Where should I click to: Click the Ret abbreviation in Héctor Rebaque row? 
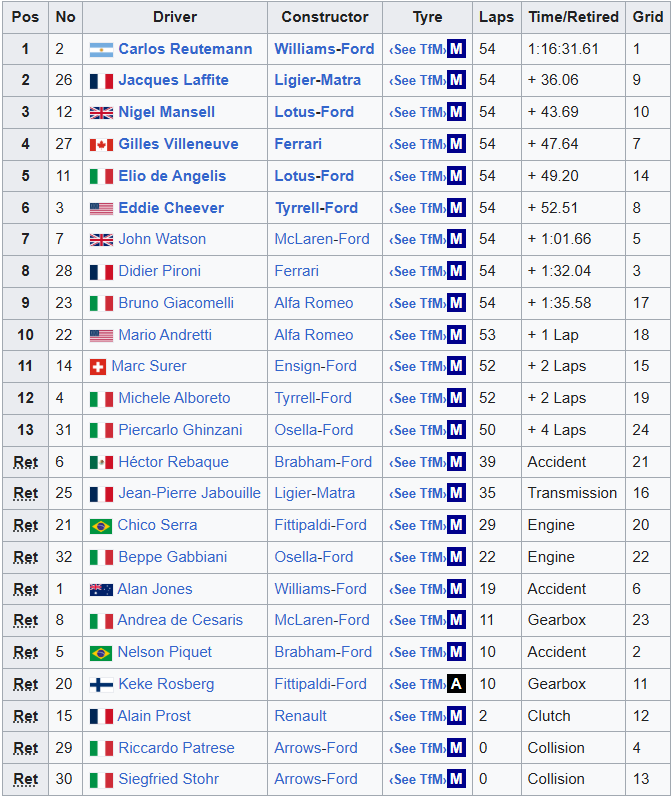click(26, 462)
